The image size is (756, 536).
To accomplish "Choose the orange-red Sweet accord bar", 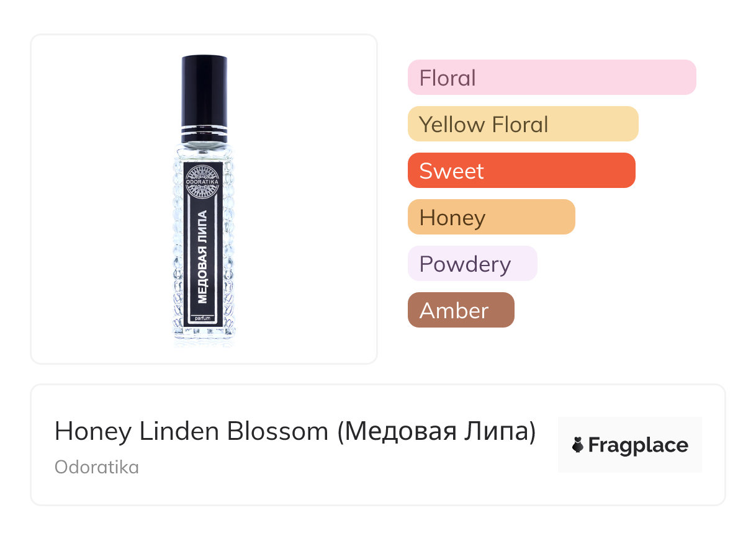I will click(x=521, y=171).
